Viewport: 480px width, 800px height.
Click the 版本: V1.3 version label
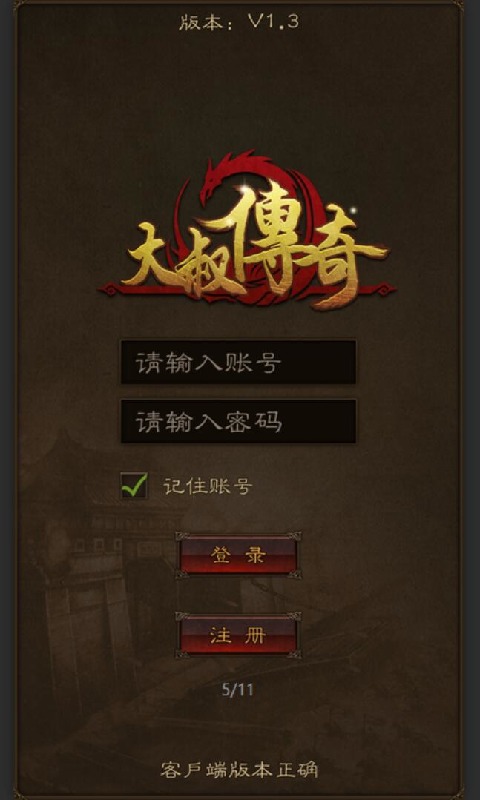239,22
